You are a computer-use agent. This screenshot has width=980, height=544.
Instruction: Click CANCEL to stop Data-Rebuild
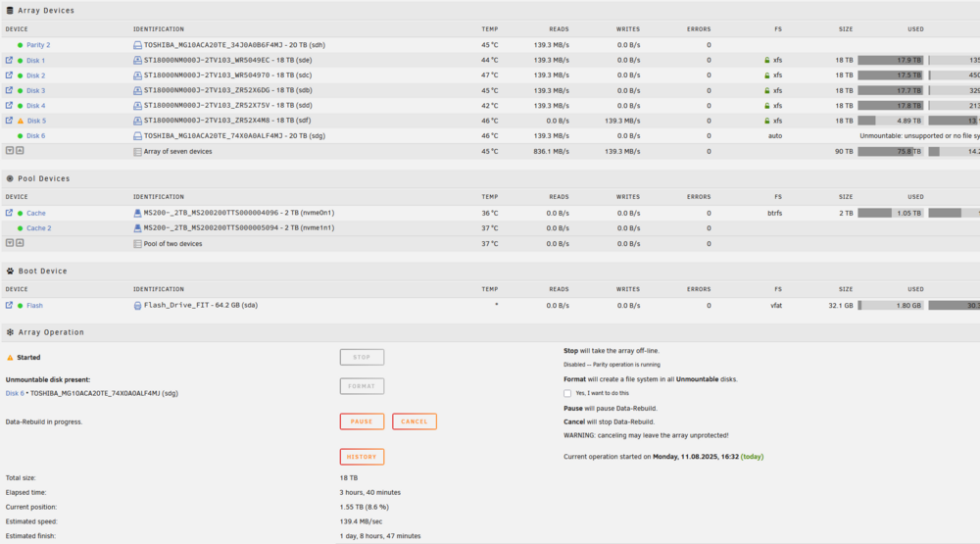[x=415, y=421]
